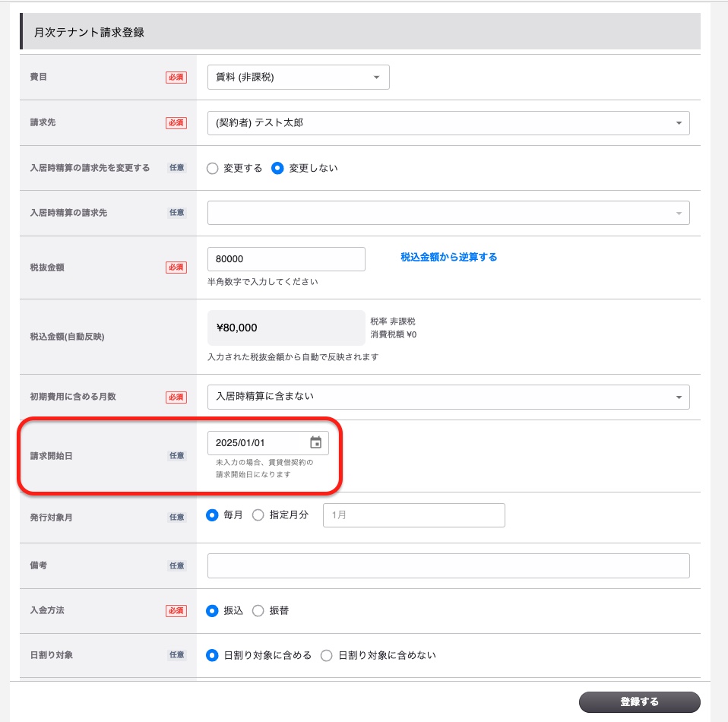Choose the 指定月分 radio option
This screenshot has height=722, width=728.
pos(258,515)
